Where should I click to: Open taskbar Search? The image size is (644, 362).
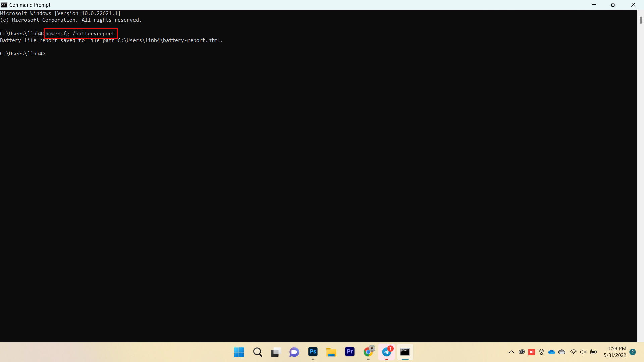258,352
